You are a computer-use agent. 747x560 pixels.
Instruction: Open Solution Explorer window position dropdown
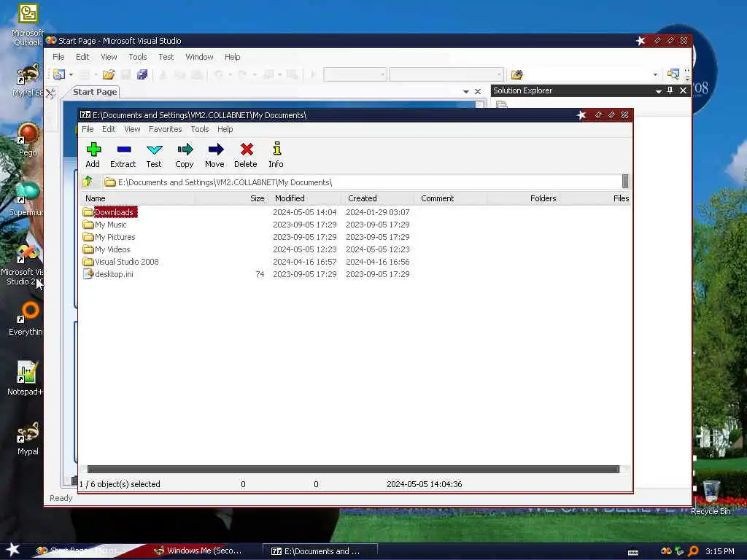coord(659,91)
